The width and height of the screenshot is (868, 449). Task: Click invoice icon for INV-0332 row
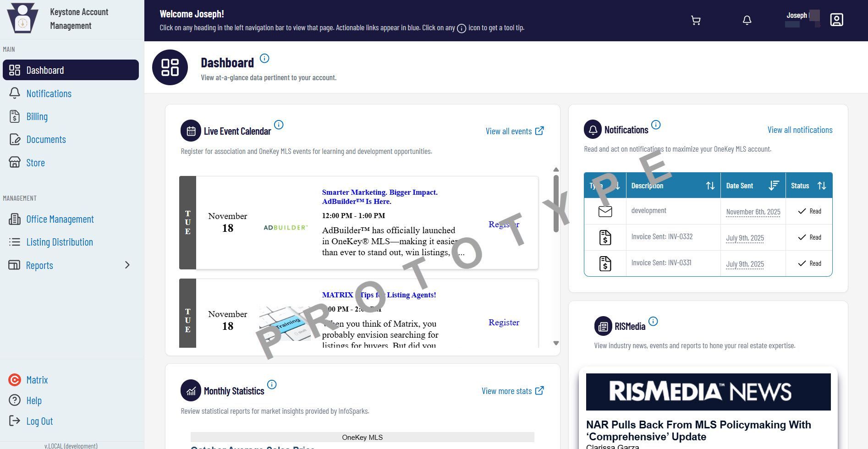605,237
